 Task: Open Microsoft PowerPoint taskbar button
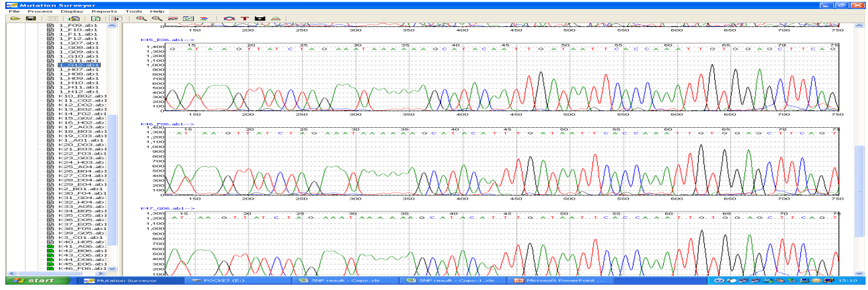pyautogui.click(x=559, y=280)
